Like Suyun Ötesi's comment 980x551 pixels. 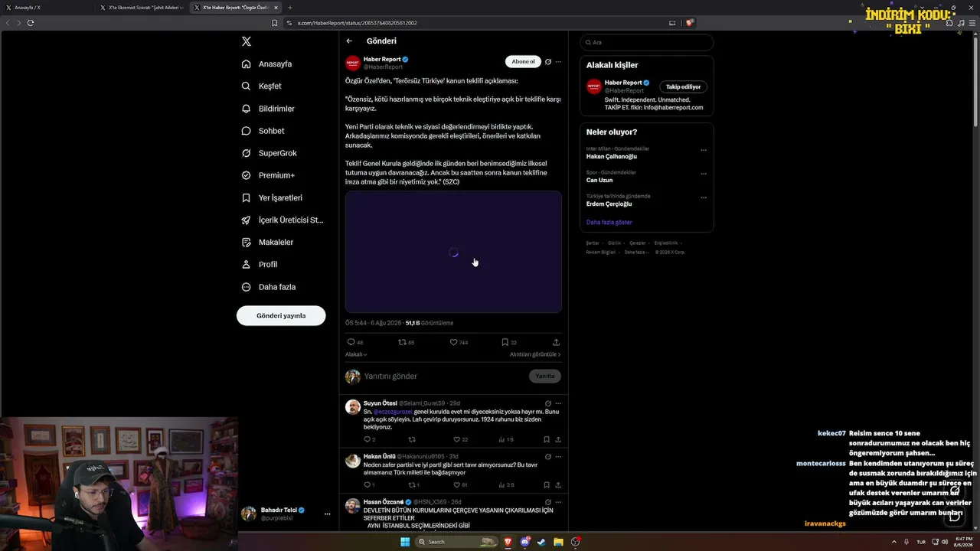pos(460,439)
